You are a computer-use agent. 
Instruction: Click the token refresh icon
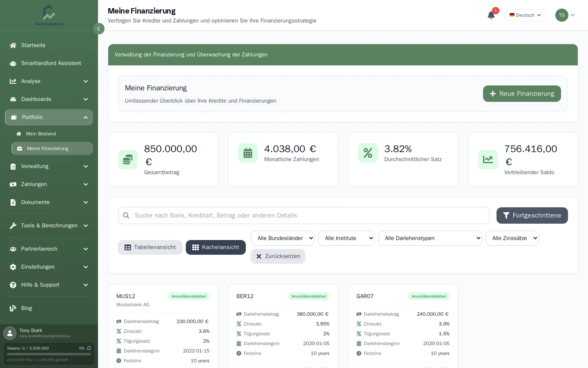[x=89, y=348]
